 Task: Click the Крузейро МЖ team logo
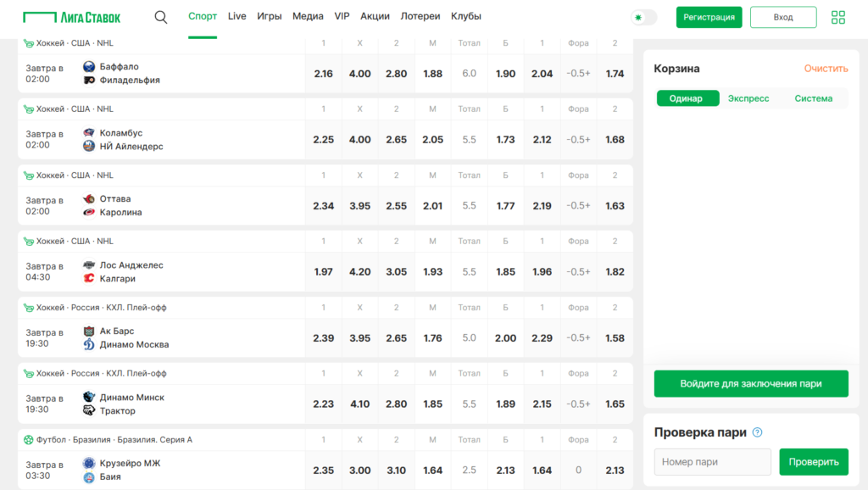click(88, 464)
